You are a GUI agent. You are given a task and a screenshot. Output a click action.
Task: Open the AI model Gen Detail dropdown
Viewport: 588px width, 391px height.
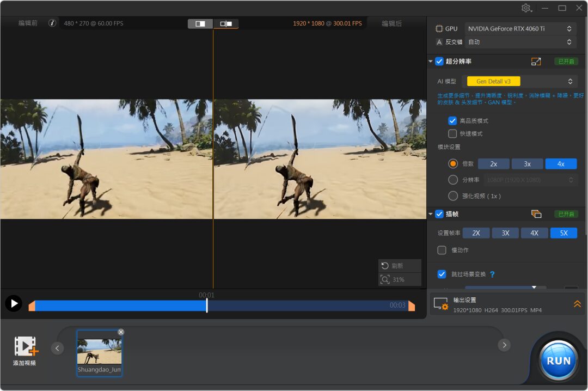tap(520, 82)
